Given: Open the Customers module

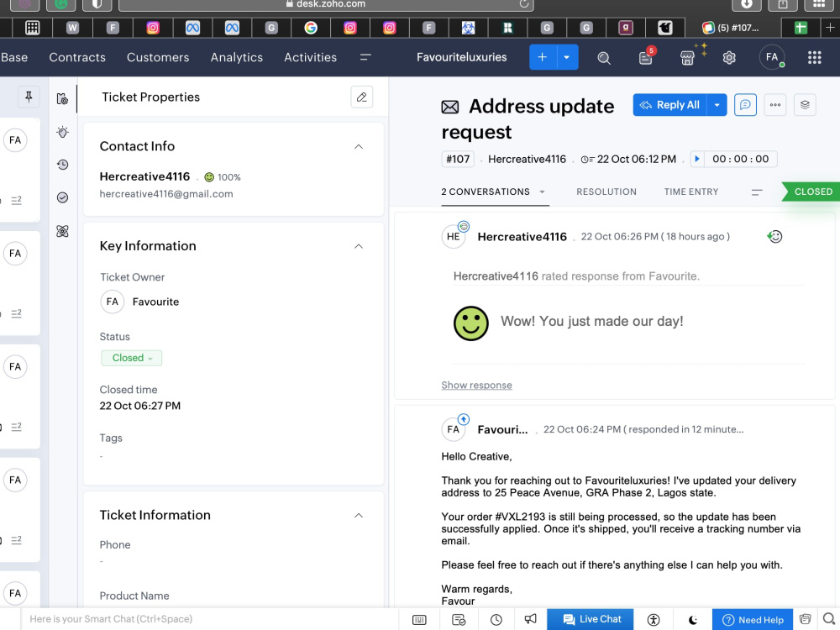Looking at the screenshot, I should (x=158, y=57).
